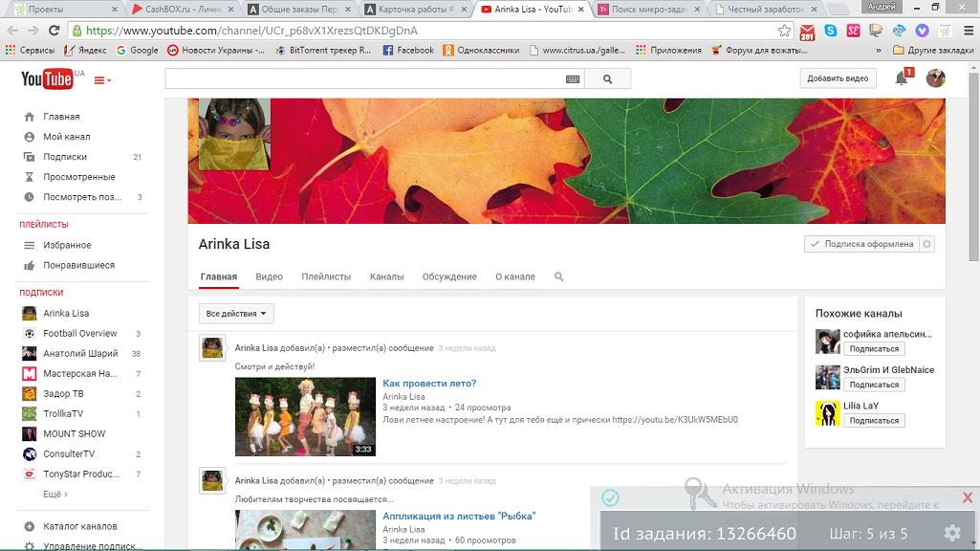Expand more subscriptions with Ещё

pos(55,495)
